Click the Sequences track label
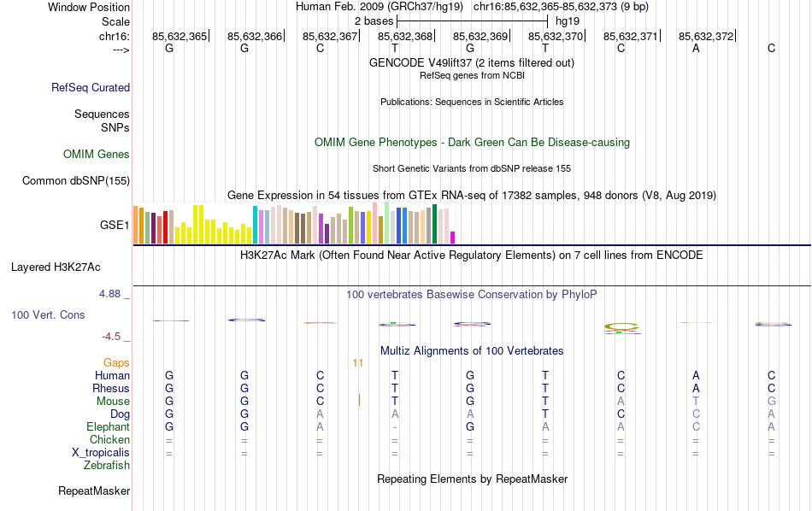 [x=102, y=114]
